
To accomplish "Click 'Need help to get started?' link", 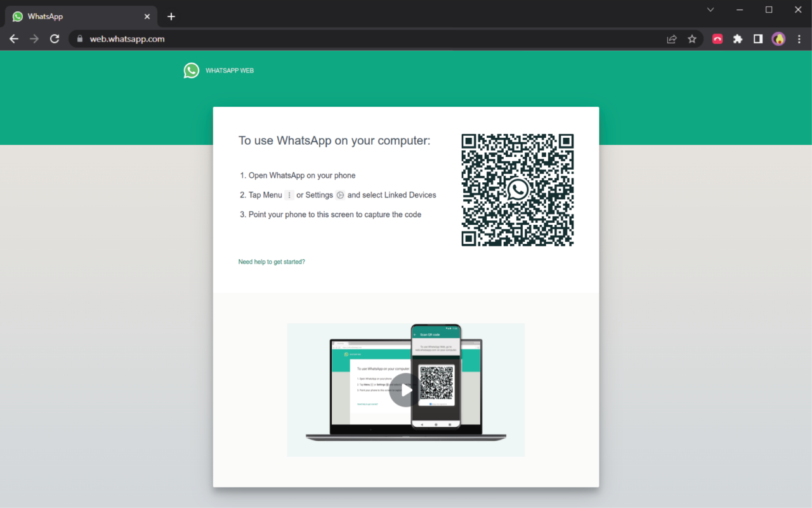I will [272, 262].
